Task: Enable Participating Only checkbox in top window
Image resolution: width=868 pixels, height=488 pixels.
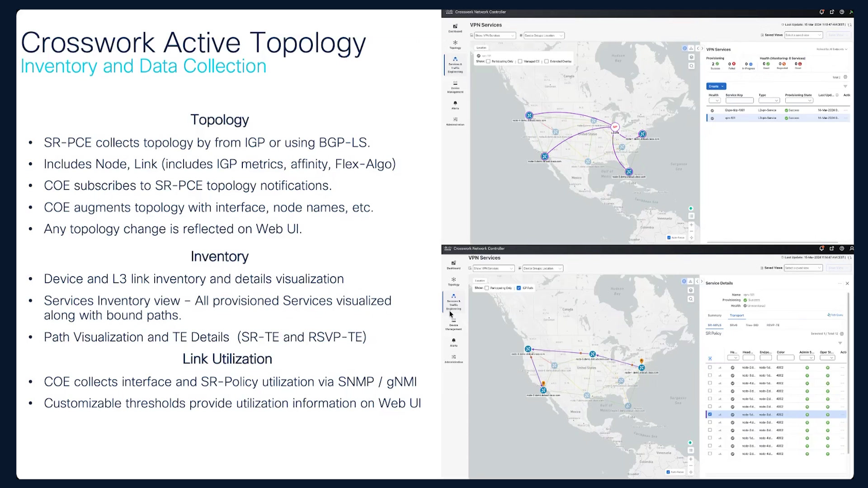Action: click(x=488, y=61)
